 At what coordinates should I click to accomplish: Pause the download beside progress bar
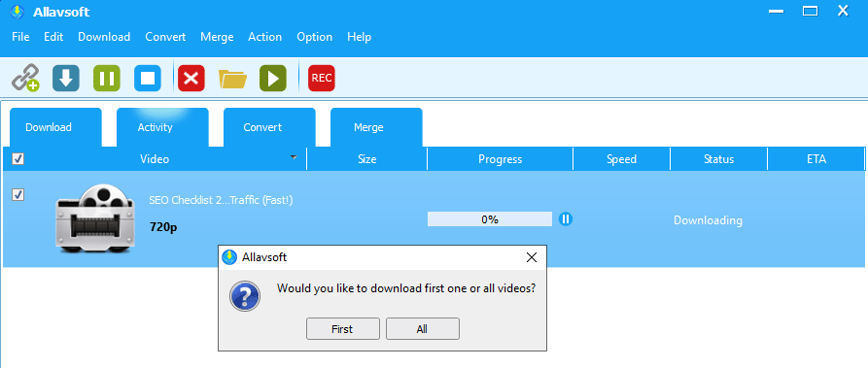point(565,219)
